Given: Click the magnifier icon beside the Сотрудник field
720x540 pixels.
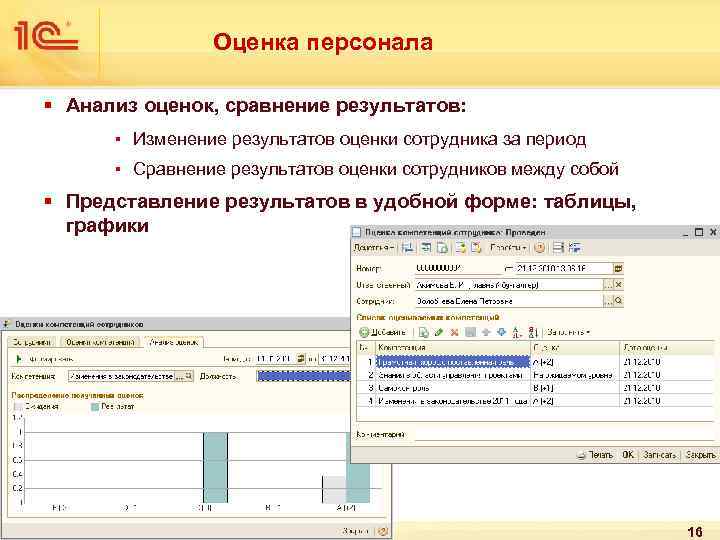Looking at the screenshot, I should click(619, 301).
